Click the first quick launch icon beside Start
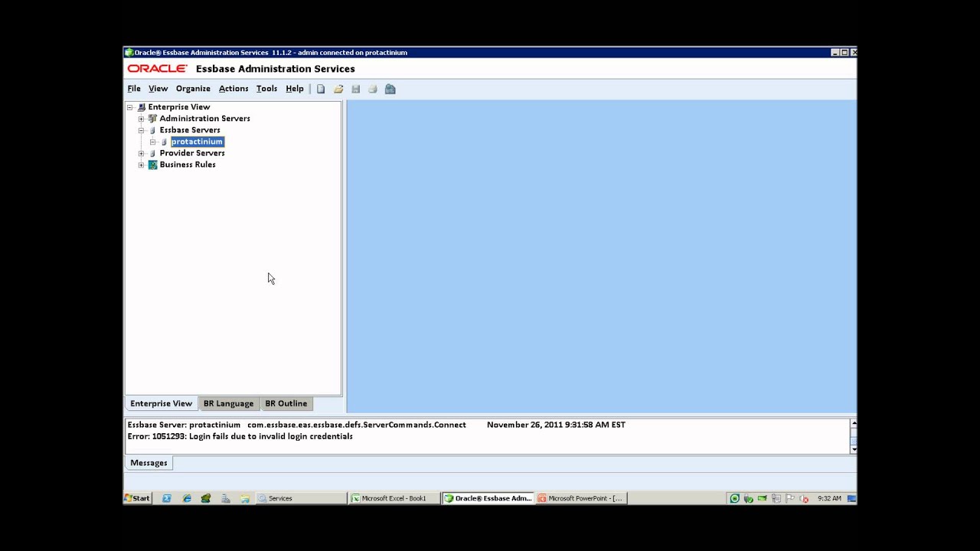 pyautogui.click(x=167, y=498)
